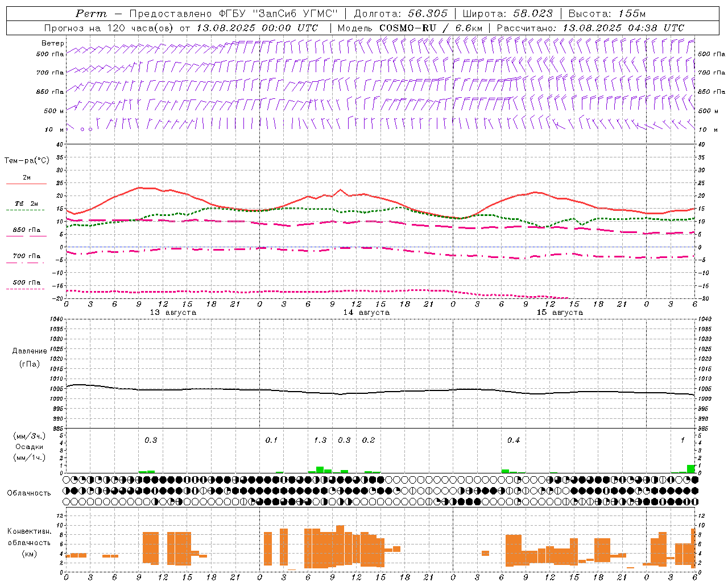Image resolution: width=728 pixels, height=582 pixels.
Task: Click the date label "14 августа"
Action: click(x=366, y=313)
